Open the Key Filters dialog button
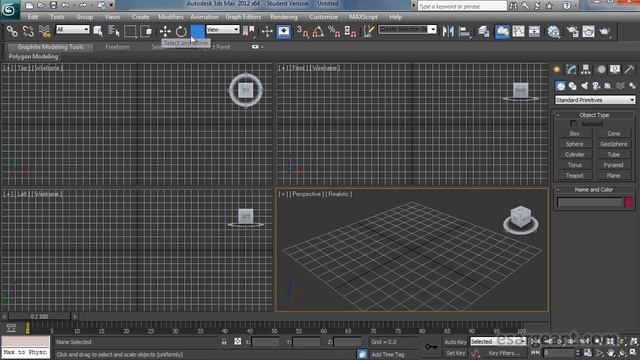The height and width of the screenshot is (360, 640). [504, 353]
